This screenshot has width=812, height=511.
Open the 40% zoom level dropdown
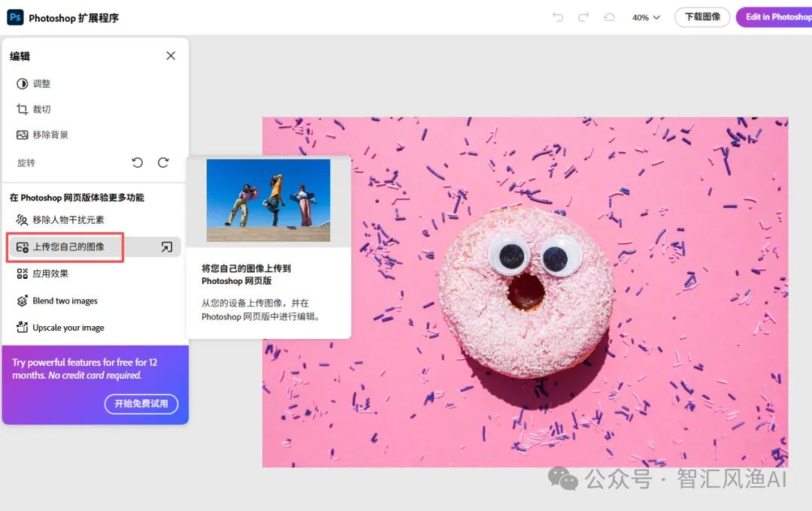tap(645, 17)
